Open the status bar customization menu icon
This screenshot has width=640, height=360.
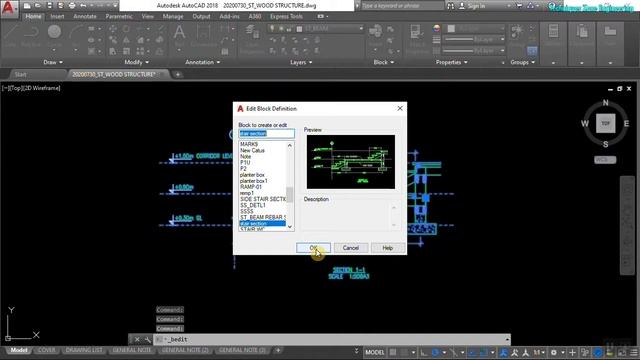point(634,352)
